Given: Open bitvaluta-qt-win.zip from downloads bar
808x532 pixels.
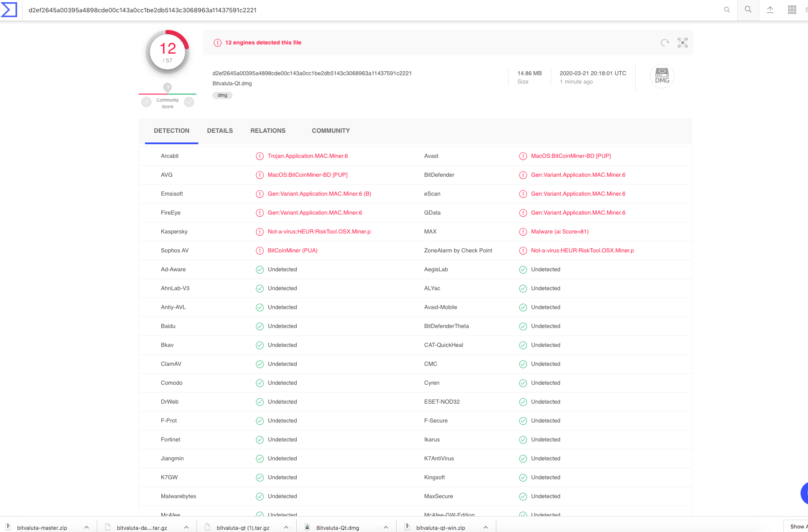Looking at the screenshot, I should pos(440,528).
